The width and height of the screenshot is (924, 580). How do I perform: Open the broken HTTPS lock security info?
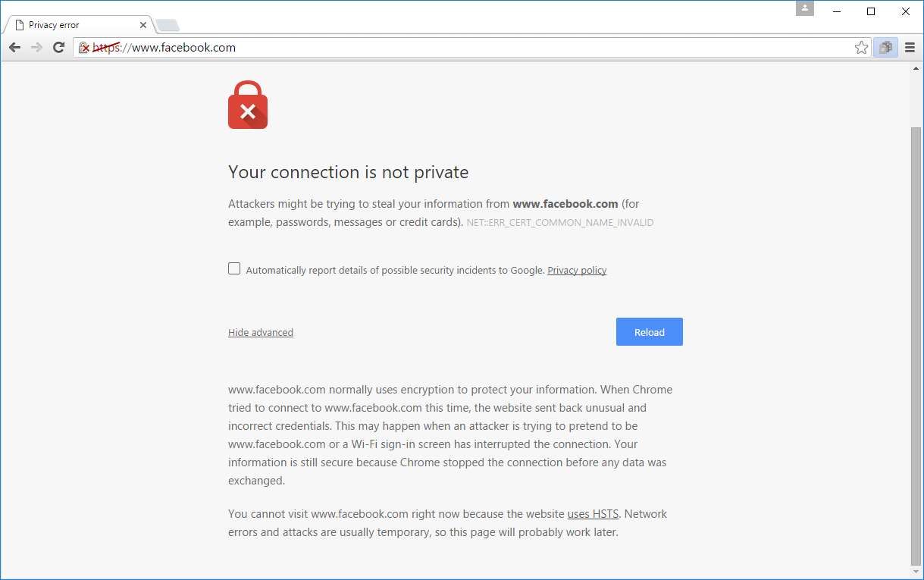pos(84,48)
